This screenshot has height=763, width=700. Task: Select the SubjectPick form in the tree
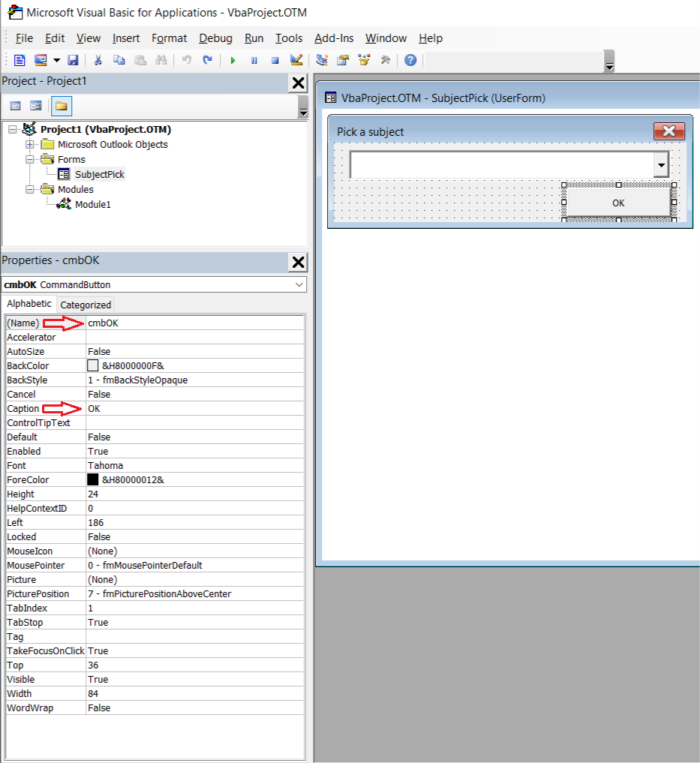tap(99, 174)
